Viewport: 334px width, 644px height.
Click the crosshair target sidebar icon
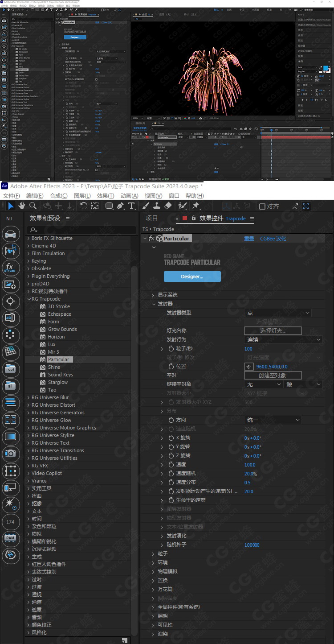pyautogui.click(x=10, y=301)
